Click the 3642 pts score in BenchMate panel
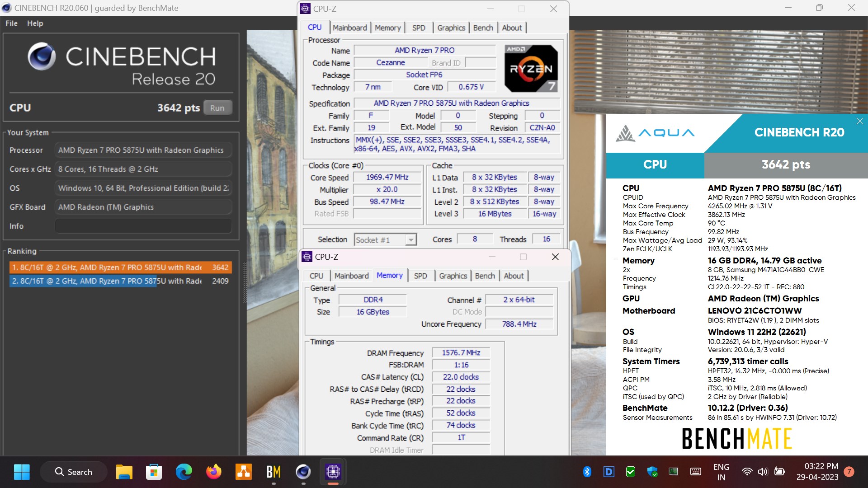This screenshot has height=488, width=868. pyautogui.click(x=786, y=164)
